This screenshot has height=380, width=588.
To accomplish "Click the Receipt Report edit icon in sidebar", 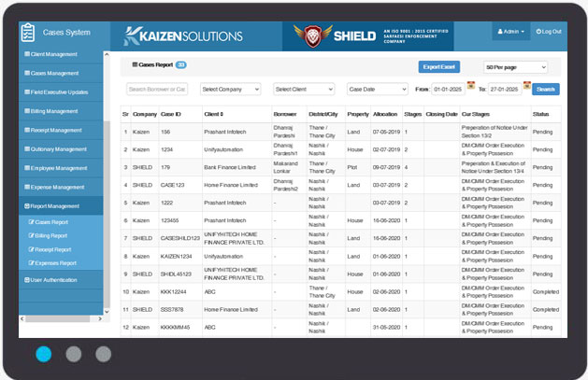I will (x=32, y=249).
